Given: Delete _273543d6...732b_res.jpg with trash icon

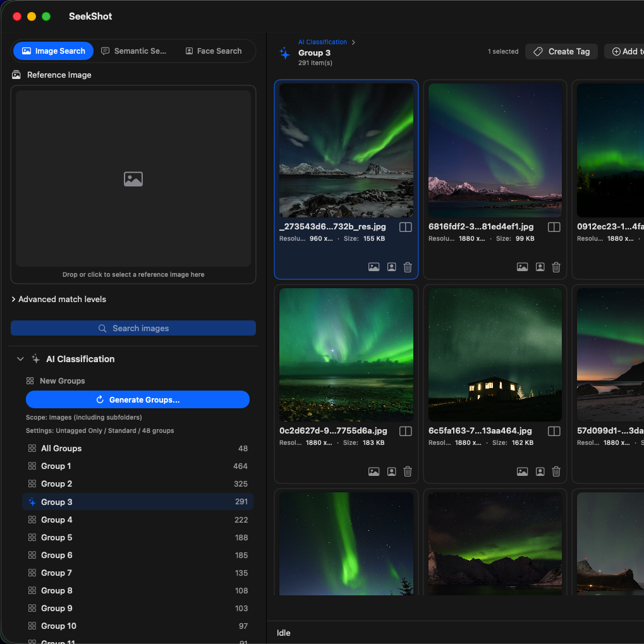Looking at the screenshot, I should [x=408, y=267].
